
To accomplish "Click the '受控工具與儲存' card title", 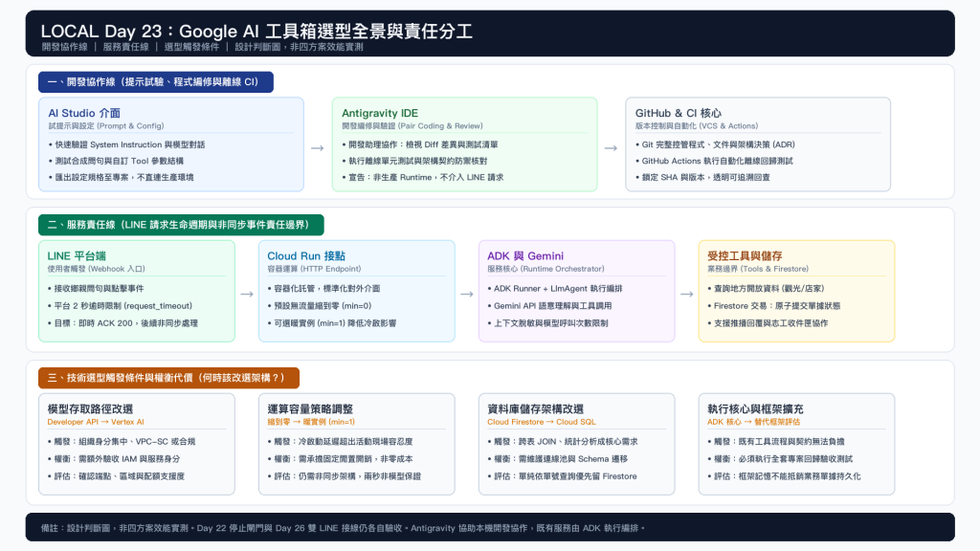I will pos(745,256).
